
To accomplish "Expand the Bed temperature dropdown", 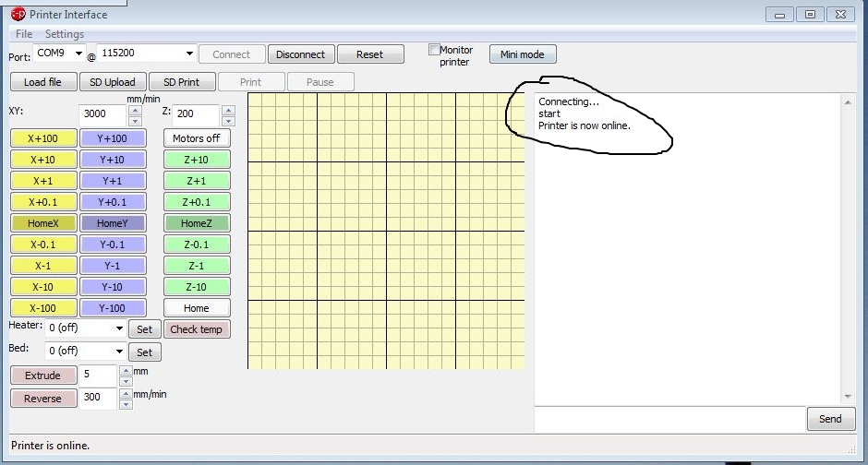I will (x=120, y=352).
